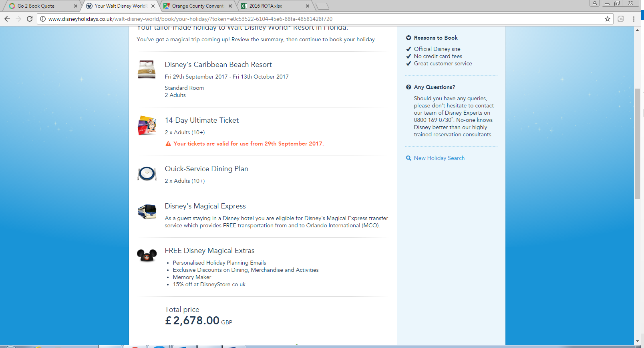Reload the Disney holidays page

tap(30, 19)
